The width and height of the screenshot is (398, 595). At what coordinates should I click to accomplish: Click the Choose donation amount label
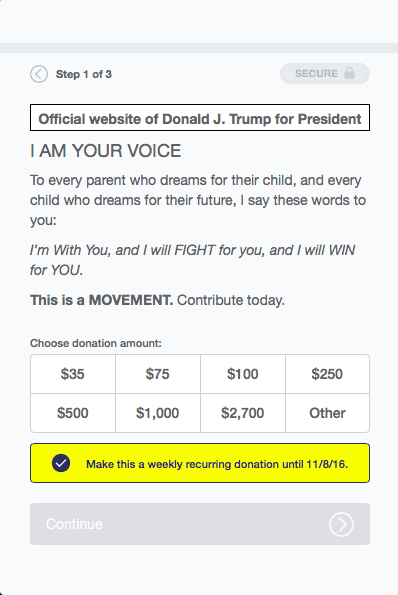coord(96,343)
